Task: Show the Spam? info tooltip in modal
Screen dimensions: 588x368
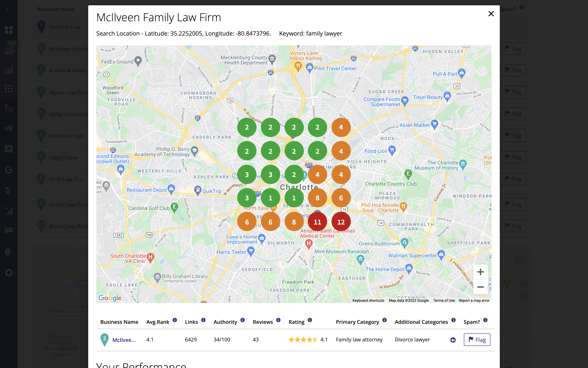Action: coord(485,320)
